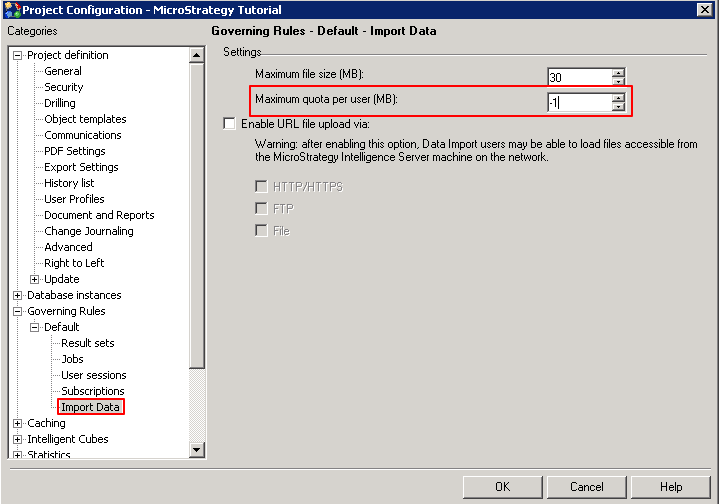This screenshot has height=504, width=720.
Task: Expand the Database instances node
Action: click(x=17, y=295)
